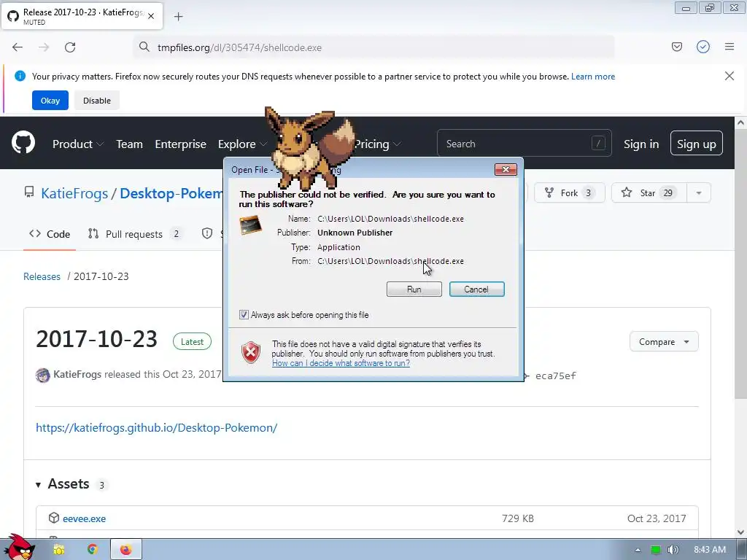The height and width of the screenshot is (560, 747).
Task: Click Cancel in the Open File dialog
Action: pyautogui.click(x=476, y=289)
